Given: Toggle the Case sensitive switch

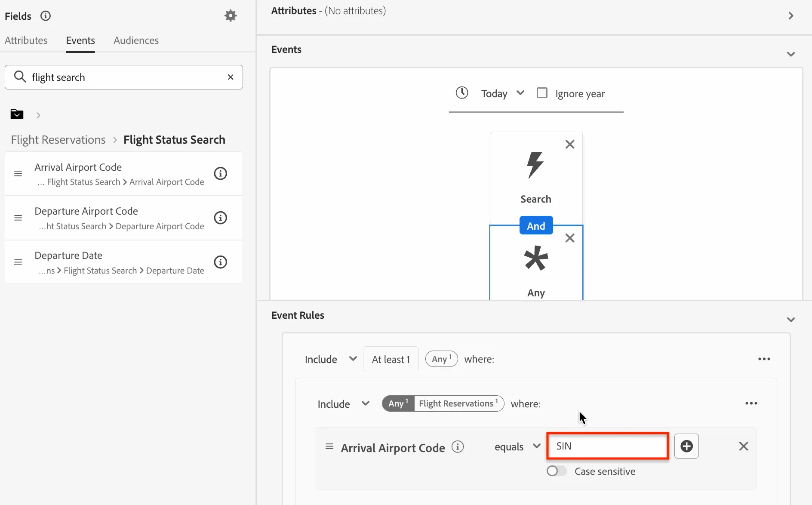Looking at the screenshot, I should [557, 471].
